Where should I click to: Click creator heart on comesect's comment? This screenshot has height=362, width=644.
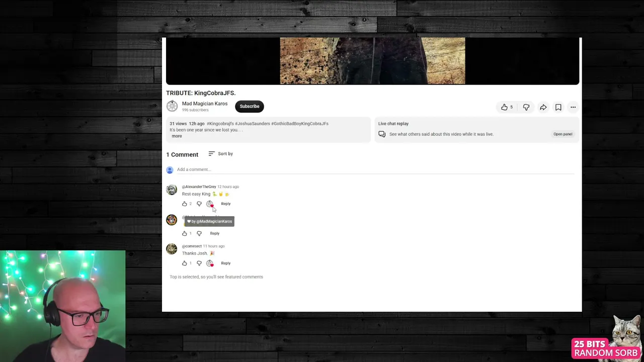point(210,263)
